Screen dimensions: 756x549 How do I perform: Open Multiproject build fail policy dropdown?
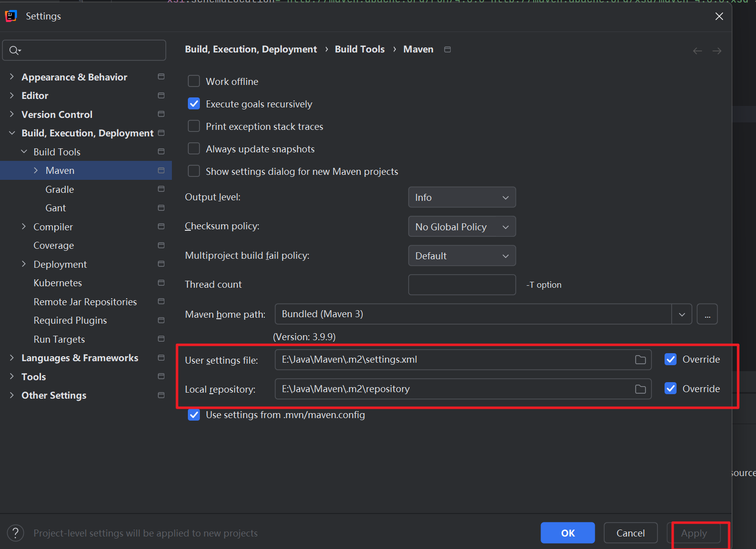[x=462, y=256]
